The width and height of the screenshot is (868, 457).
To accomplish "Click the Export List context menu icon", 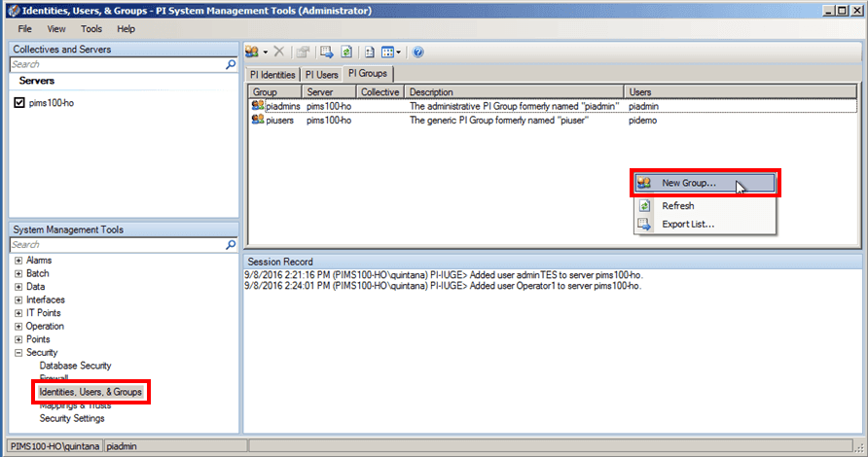I will (x=644, y=224).
